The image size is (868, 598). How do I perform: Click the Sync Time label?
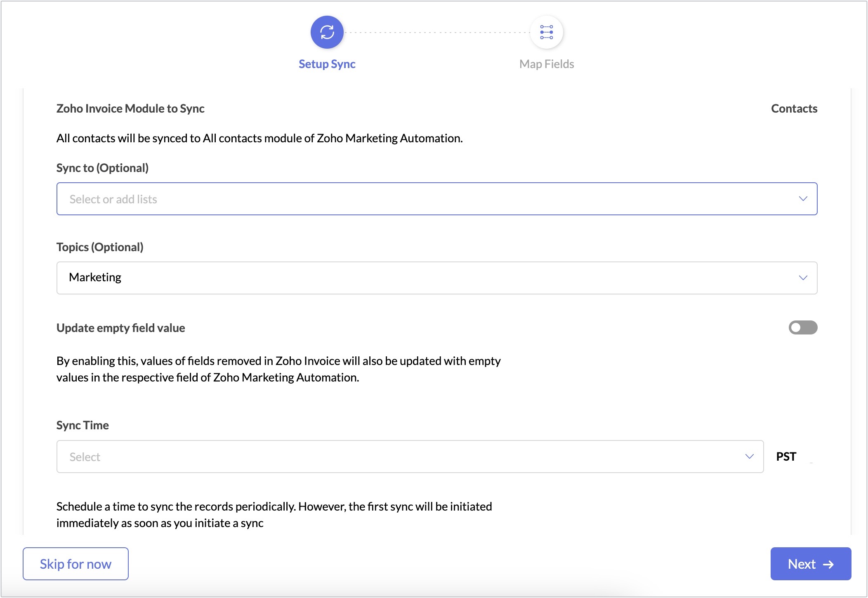pos(83,425)
